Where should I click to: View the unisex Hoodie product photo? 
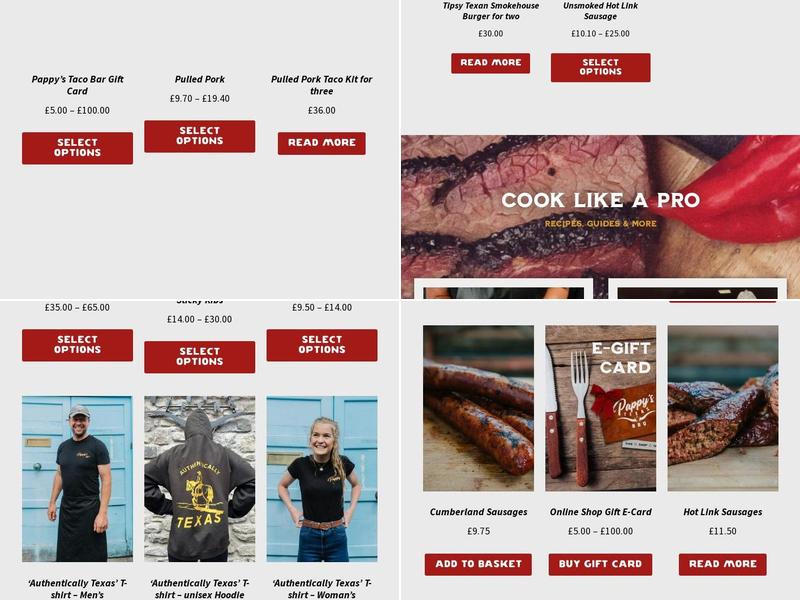coord(199,479)
